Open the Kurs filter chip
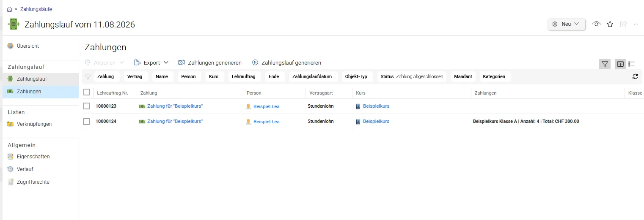The width and height of the screenshot is (644, 220). 214,76
